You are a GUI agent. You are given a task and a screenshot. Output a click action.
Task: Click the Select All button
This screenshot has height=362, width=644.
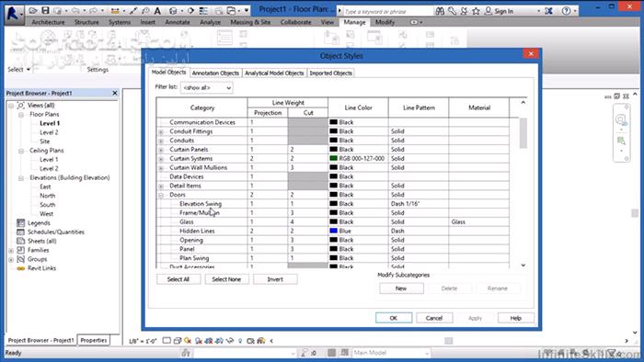[178, 279]
